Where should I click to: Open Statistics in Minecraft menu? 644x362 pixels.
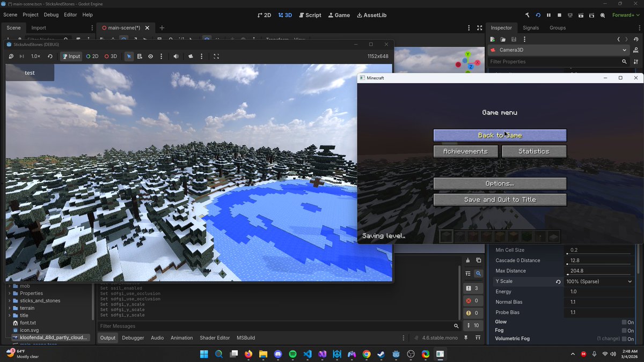click(x=534, y=151)
